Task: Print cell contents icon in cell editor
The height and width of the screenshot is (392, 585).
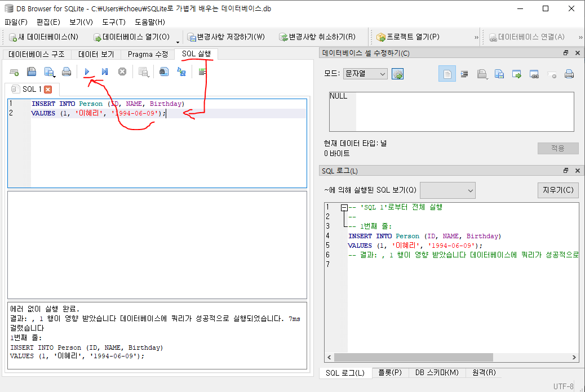Action: coord(569,74)
